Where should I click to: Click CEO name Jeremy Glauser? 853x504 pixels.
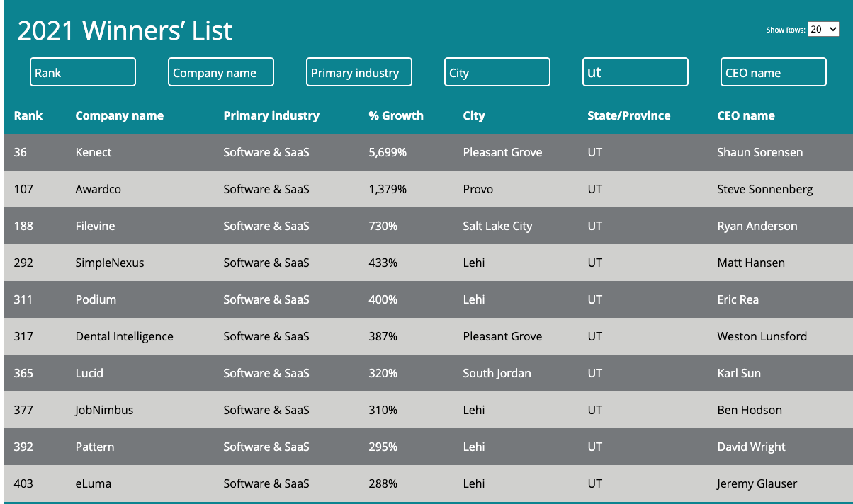point(757,483)
